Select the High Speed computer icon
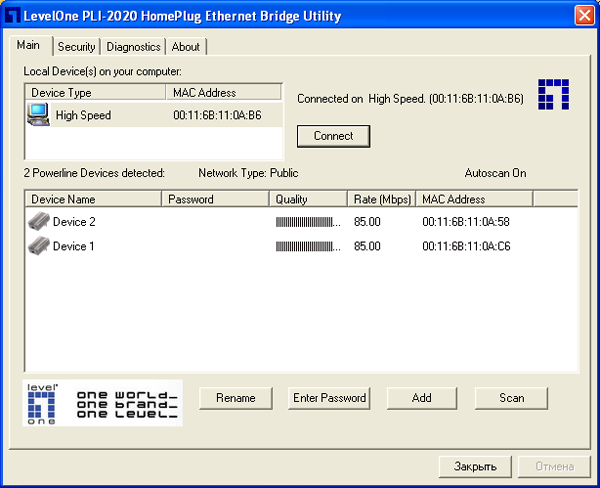Viewport: 600px width, 488px height. [x=38, y=114]
